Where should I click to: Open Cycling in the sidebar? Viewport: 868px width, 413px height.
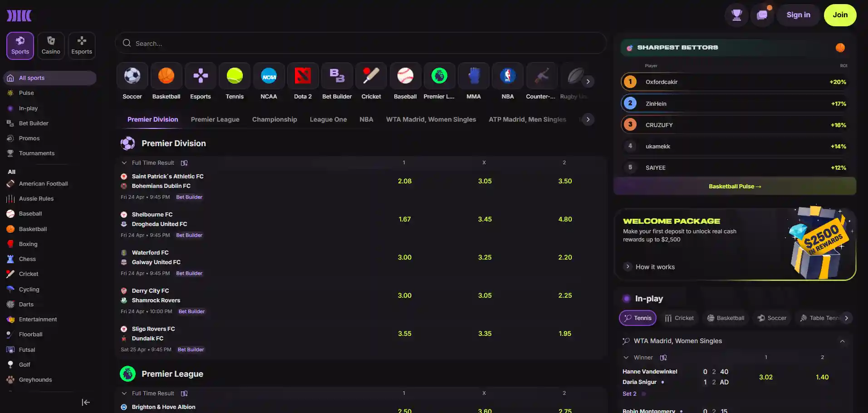click(29, 290)
